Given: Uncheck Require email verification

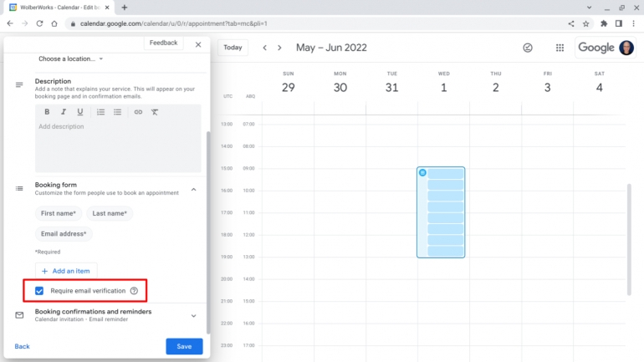Looking at the screenshot, I should 39,291.
